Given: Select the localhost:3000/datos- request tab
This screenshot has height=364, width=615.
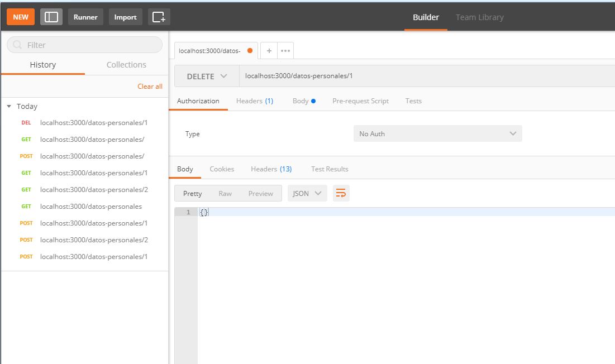Looking at the screenshot, I should 216,51.
